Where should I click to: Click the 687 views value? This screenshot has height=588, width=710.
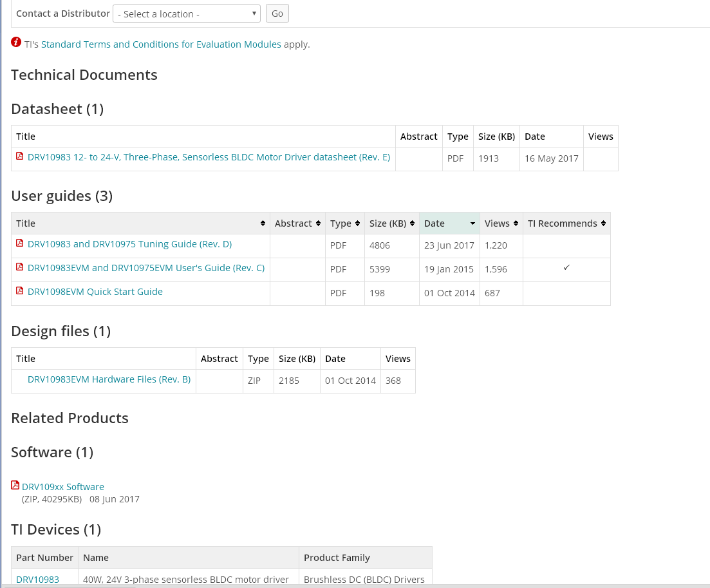(x=492, y=293)
